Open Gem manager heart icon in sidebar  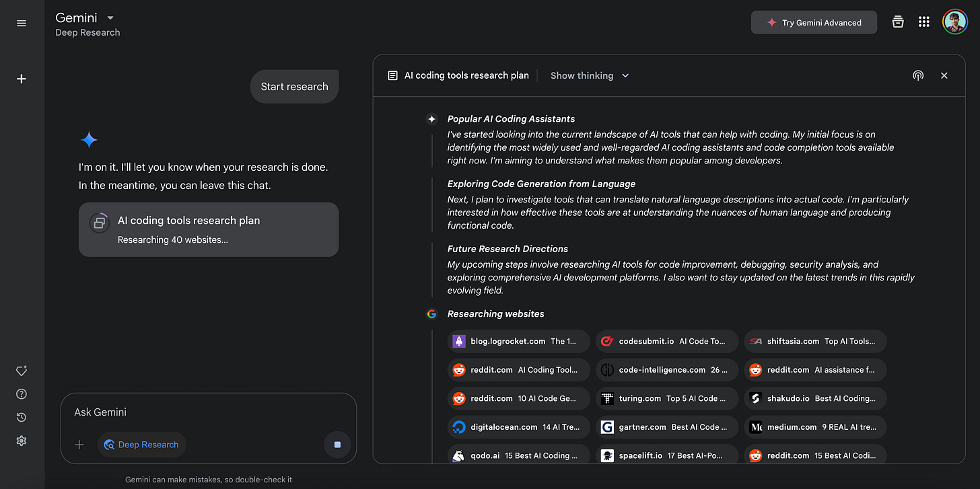22,371
